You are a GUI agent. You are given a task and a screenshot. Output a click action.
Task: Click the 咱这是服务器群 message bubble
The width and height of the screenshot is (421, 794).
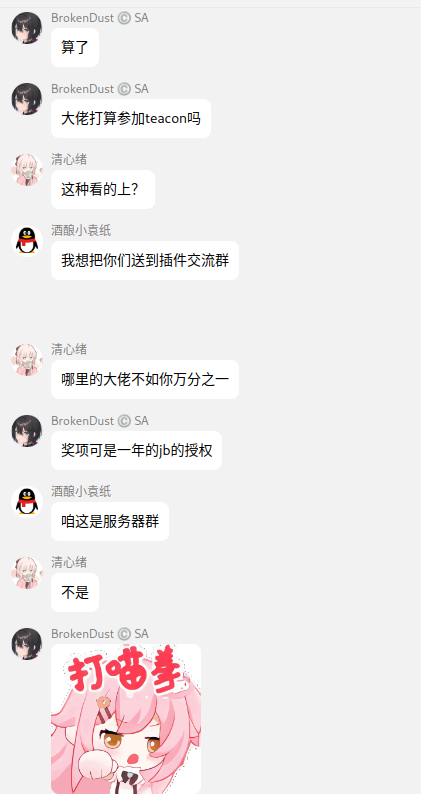[110, 521]
